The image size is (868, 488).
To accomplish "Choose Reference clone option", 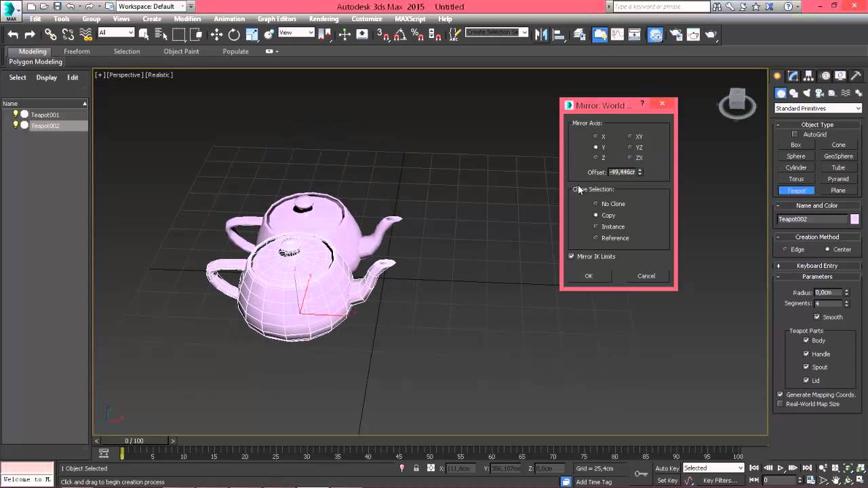I will coord(596,238).
